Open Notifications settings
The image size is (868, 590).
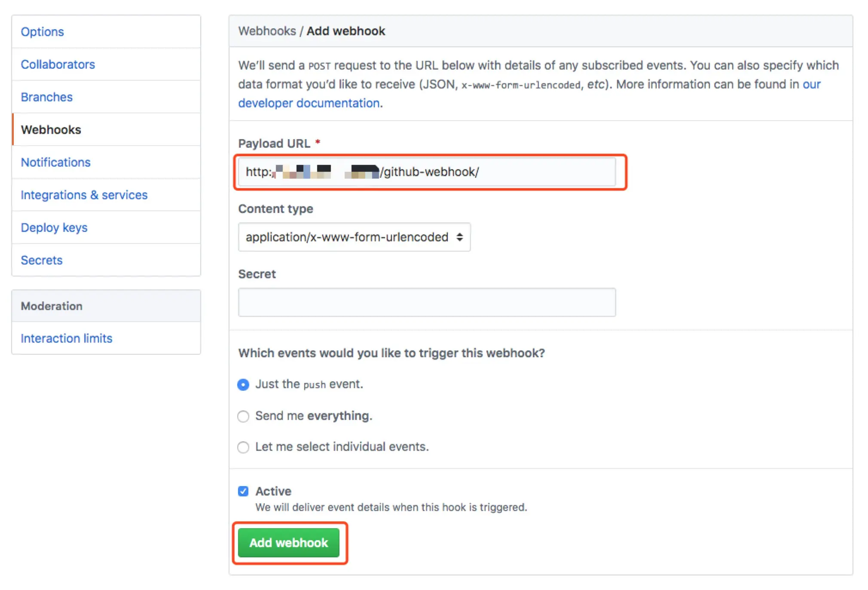click(x=55, y=162)
